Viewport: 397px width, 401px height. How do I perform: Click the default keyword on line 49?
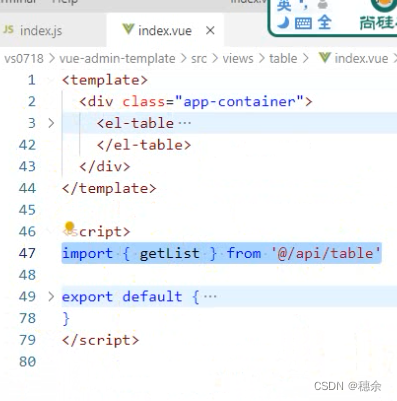(152, 296)
